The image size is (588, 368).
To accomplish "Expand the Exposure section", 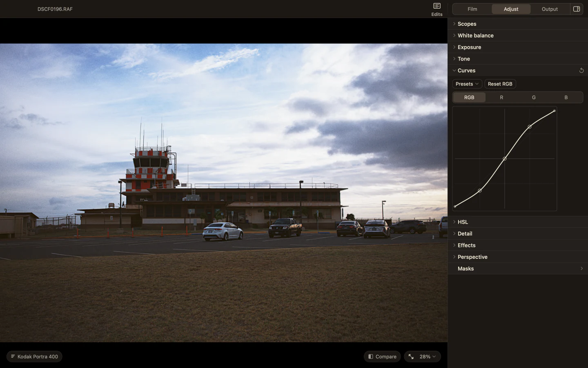I will [x=518, y=47].
